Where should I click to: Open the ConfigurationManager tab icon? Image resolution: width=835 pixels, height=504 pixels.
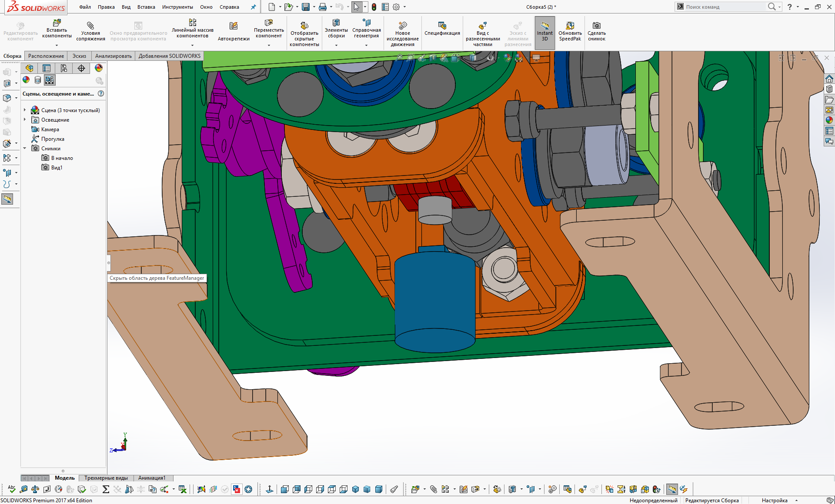tap(64, 68)
